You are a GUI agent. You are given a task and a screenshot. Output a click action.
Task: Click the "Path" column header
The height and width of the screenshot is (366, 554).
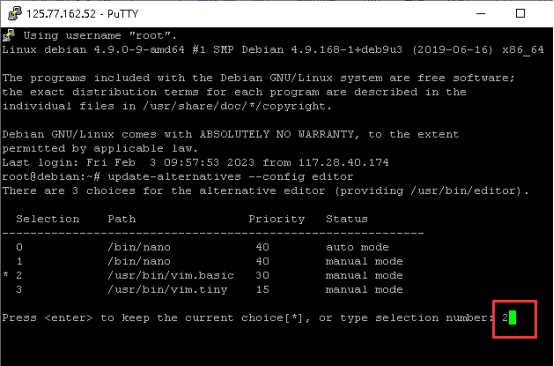click(122, 219)
